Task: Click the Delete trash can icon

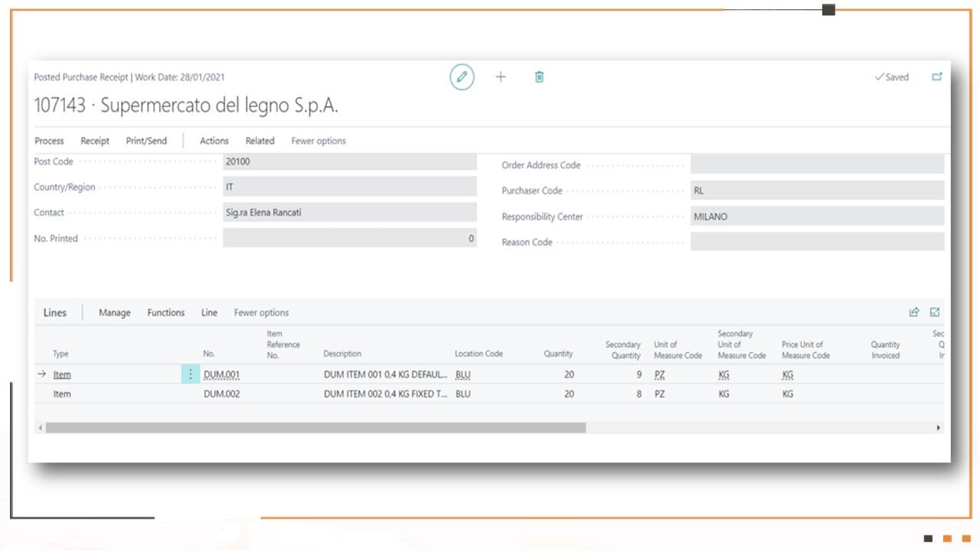Action: click(539, 77)
